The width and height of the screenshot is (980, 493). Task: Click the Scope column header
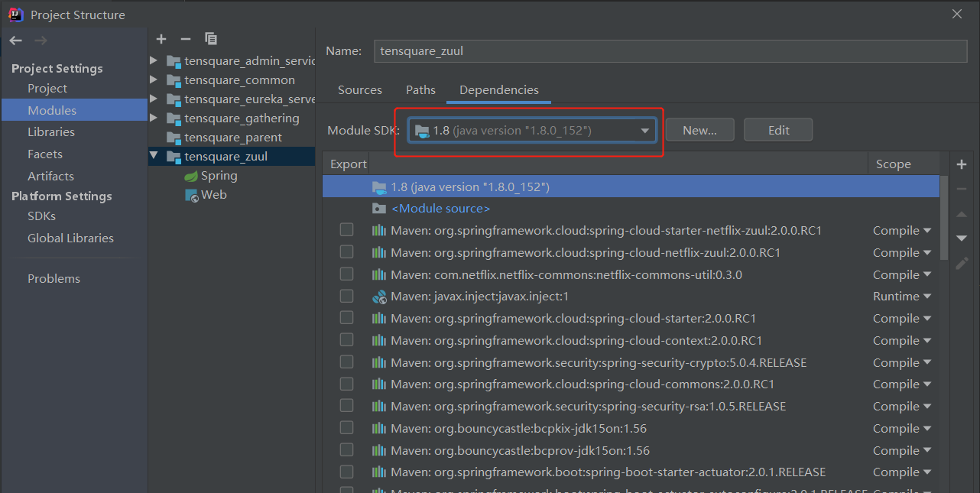tap(893, 164)
